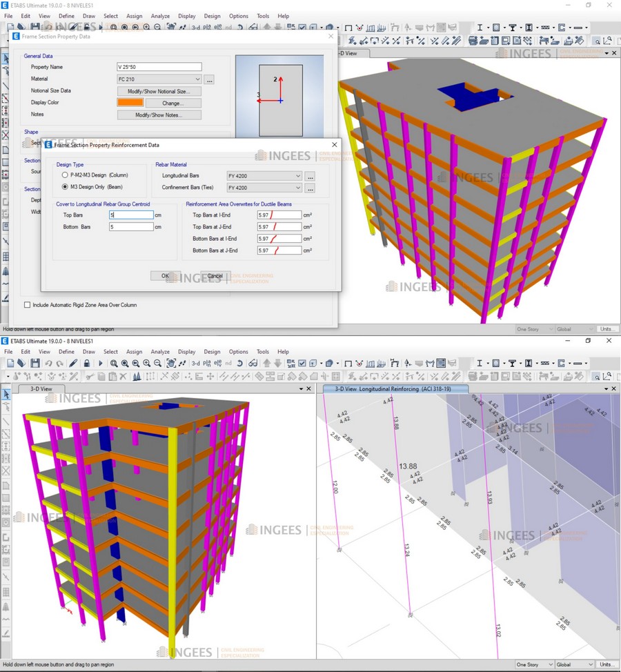Click the pencil refresh icon in bottom toolbar
Image resolution: width=621 pixels, height=672 pixels.
tap(73, 364)
